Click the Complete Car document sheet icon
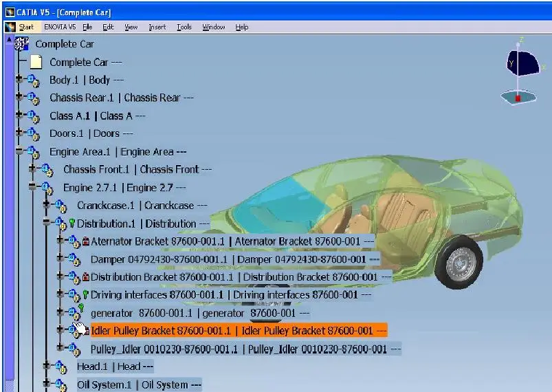Viewport: 552px width, 392px height. [x=36, y=62]
